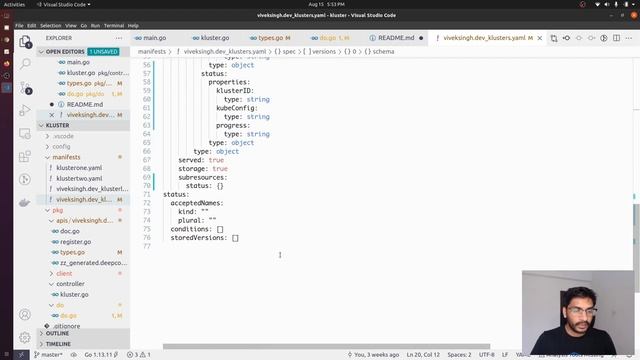
Task: Open the File menu
Action: [x=19, y=25]
